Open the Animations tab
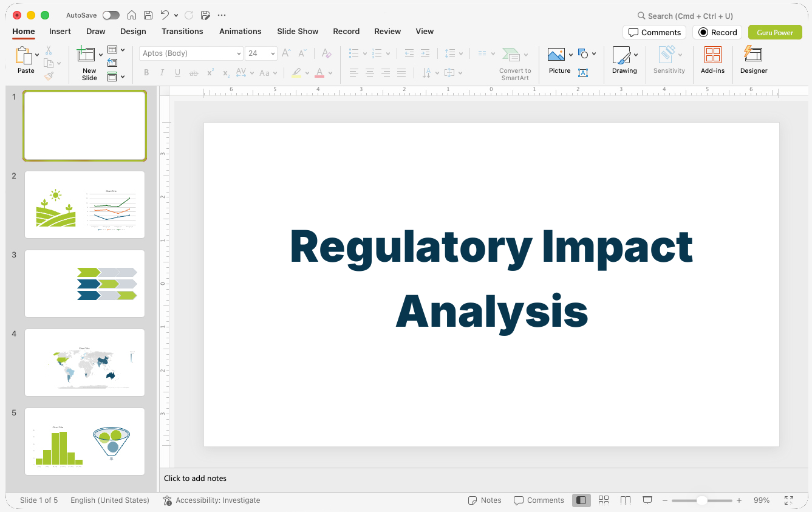 tap(241, 31)
